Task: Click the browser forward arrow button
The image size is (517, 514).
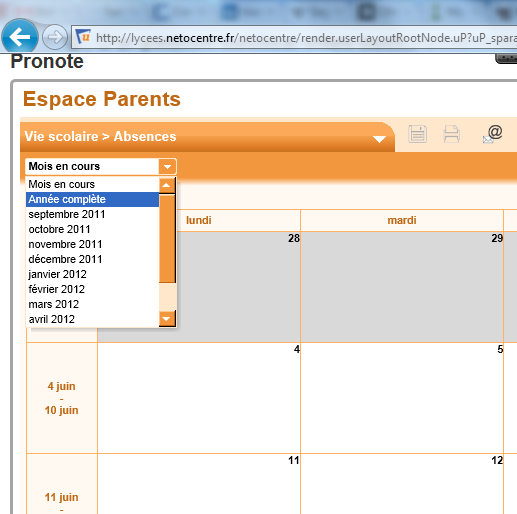Action: (x=55, y=37)
